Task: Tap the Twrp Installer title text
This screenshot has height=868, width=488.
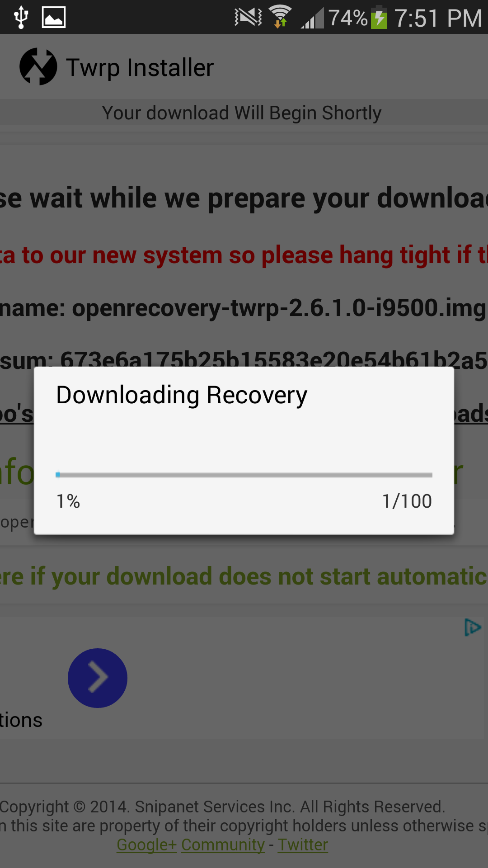Action: 140,68
